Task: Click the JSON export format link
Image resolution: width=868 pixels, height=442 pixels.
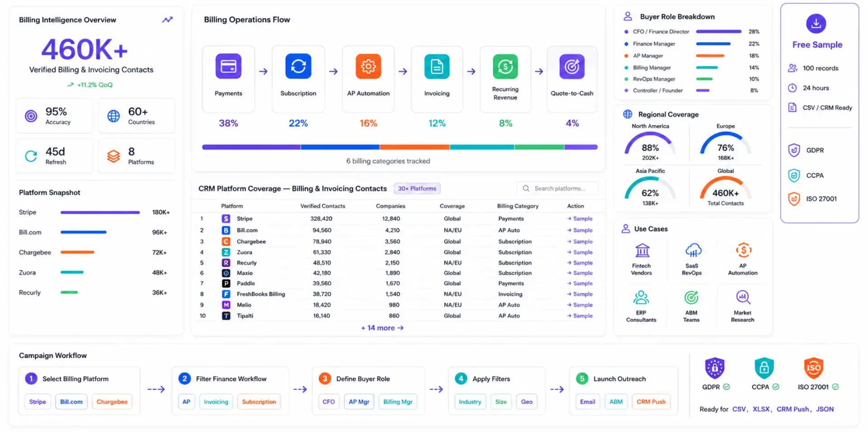Action: 825,409
